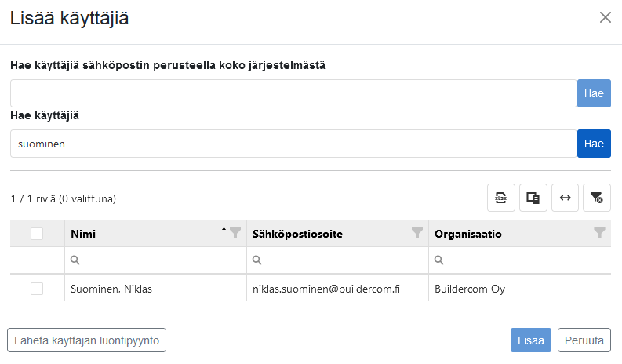The height and width of the screenshot is (364, 622).
Task: Export the table to an XLSX file
Action: tap(501, 198)
